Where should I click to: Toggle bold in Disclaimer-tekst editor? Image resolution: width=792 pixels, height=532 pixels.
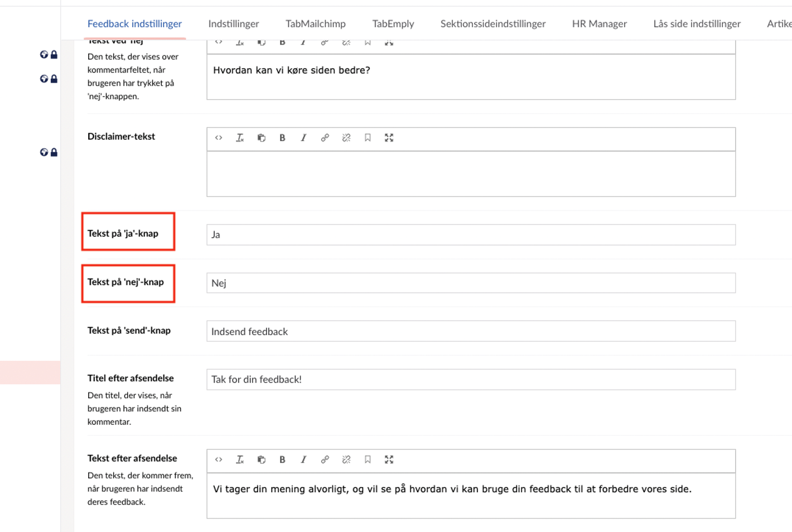tap(282, 138)
